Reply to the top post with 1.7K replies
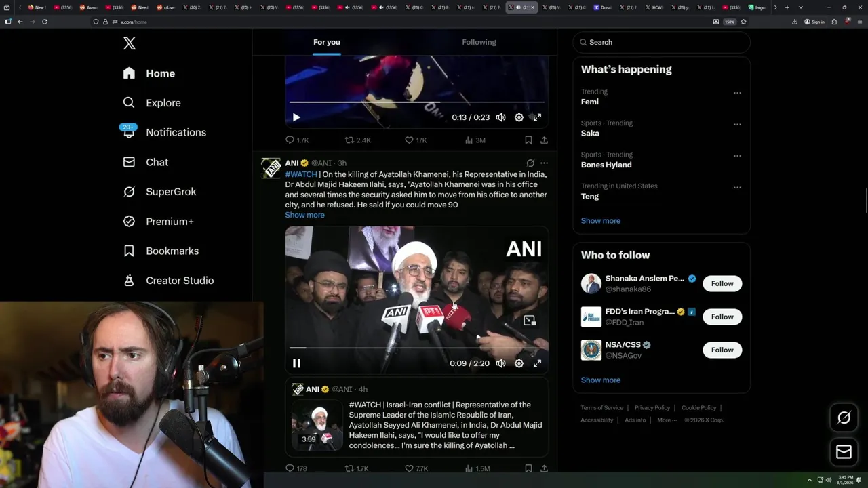 click(x=297, y=140)
